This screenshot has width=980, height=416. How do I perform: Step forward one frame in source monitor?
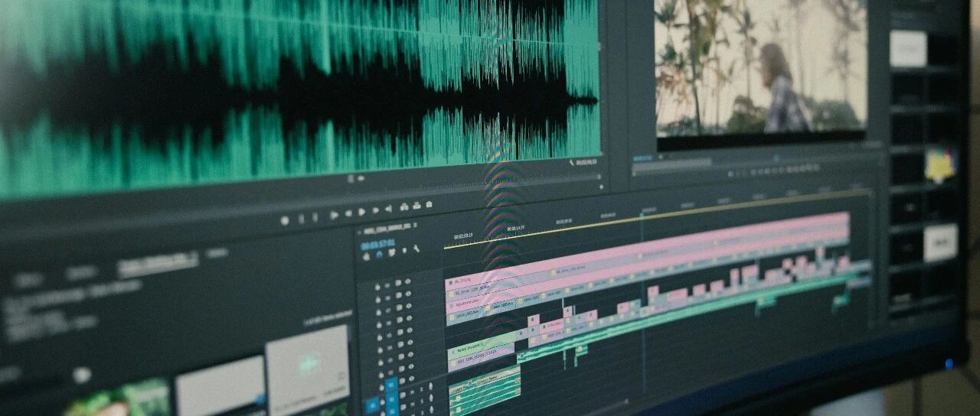[x=375, y=210]
